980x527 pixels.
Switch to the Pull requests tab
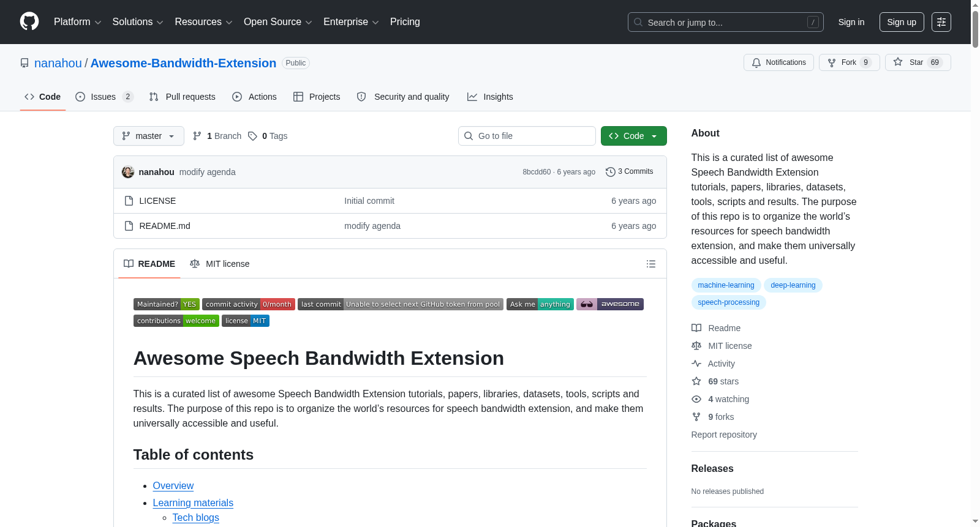pyautogui.click(x=183, y=97)
